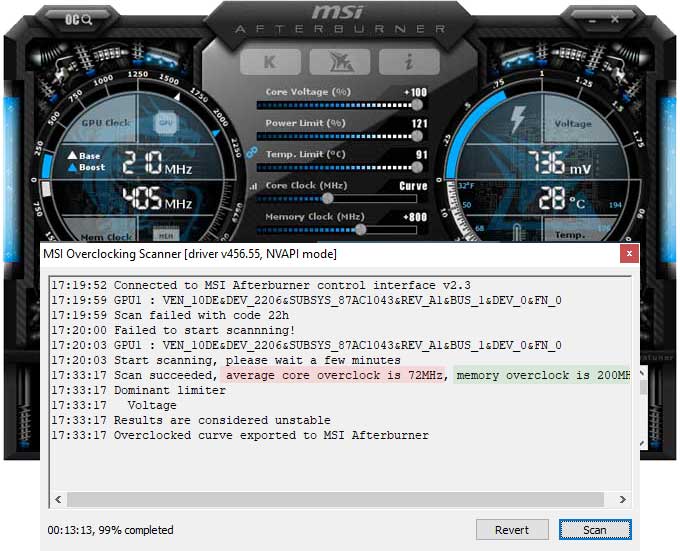Minimize the Afterburner window
680x551 pixels.
(593, 20)
